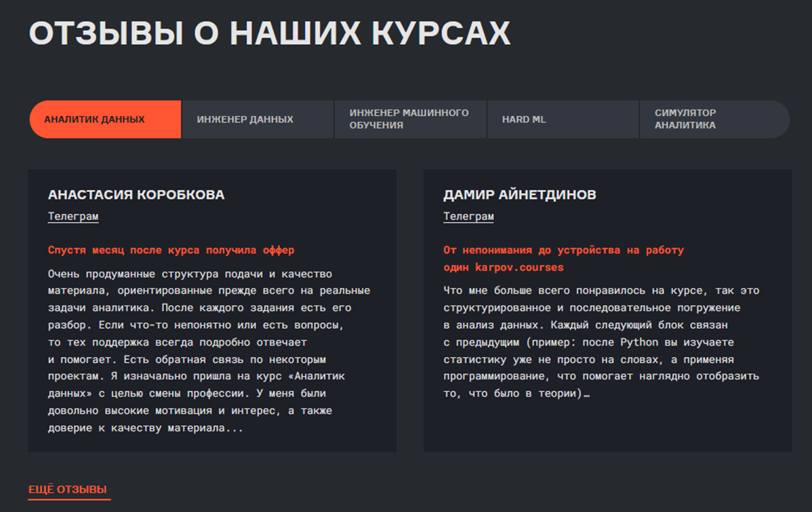Open the Инженер машинного обучения tab
Viewport: 812px width, 512px height.
click(410, 120)
